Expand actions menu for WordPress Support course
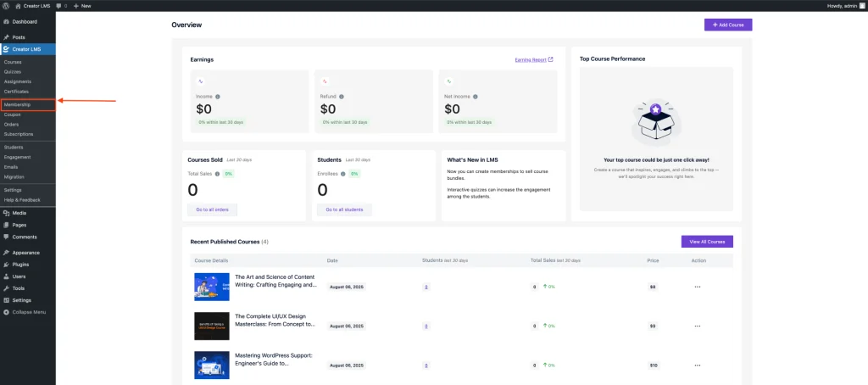The image size is (868, 385). 698,365
